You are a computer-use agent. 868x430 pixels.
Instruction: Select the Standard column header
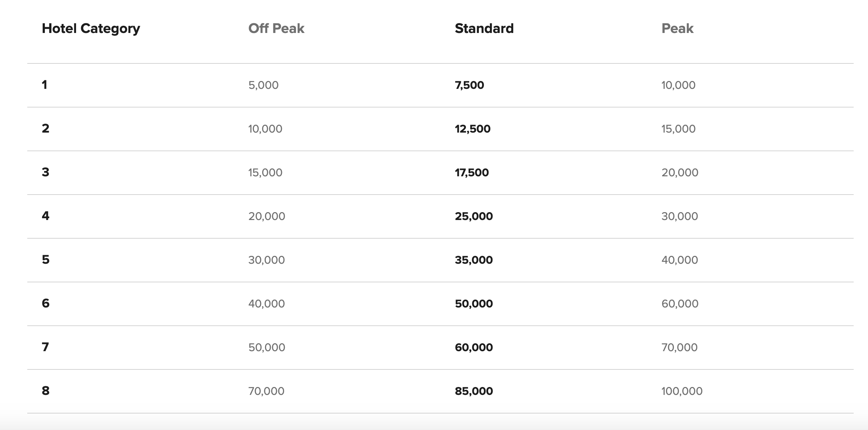484,29
